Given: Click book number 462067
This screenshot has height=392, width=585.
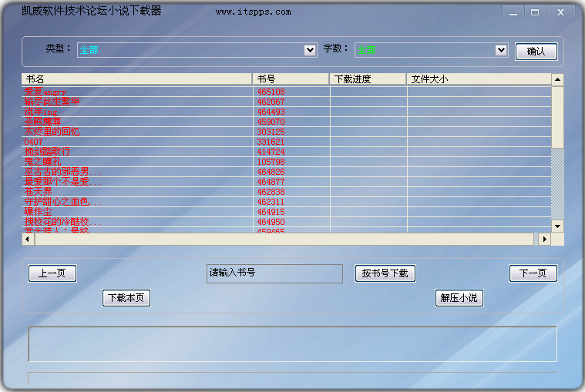Looking at the screenshot, I should coord(271,102).
